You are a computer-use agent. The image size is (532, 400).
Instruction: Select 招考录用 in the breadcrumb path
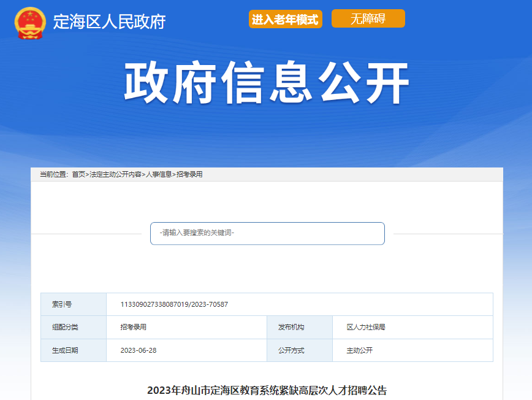click(189, 175)
